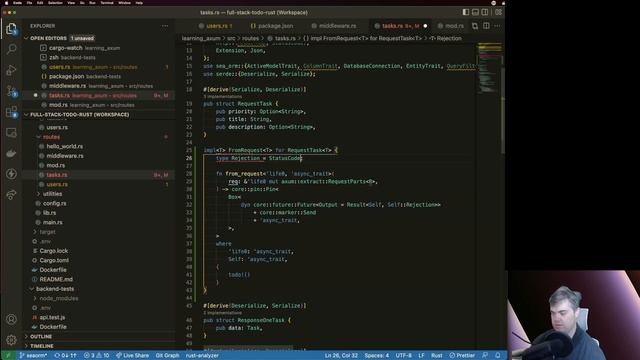
Task: Expand the node_modules folder
Action: [x=59, y=298]
